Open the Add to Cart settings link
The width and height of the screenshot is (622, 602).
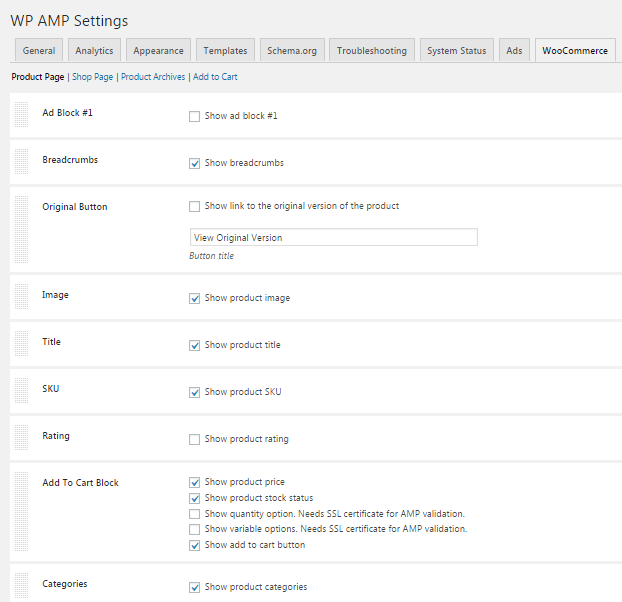(x=215, y=77)
